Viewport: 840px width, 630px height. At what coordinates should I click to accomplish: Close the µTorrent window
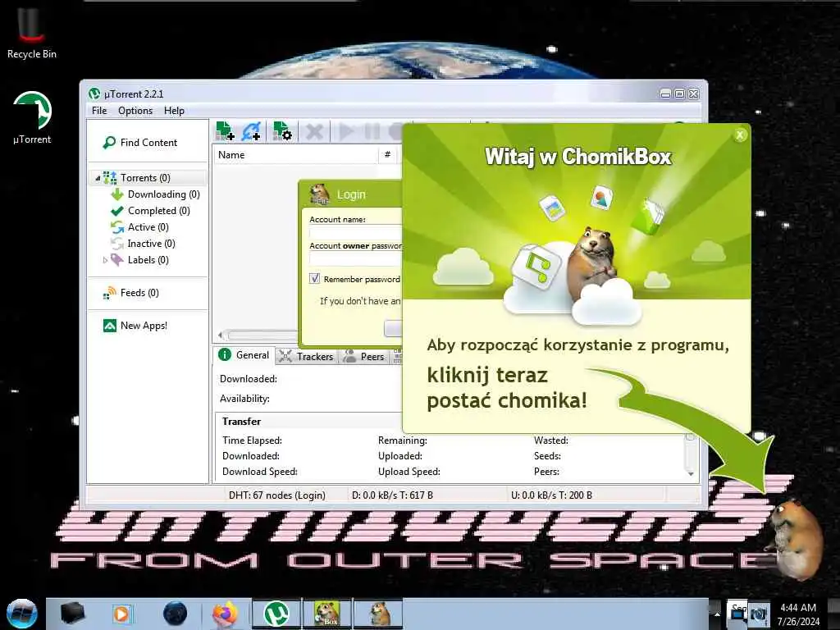coord(693,94)
